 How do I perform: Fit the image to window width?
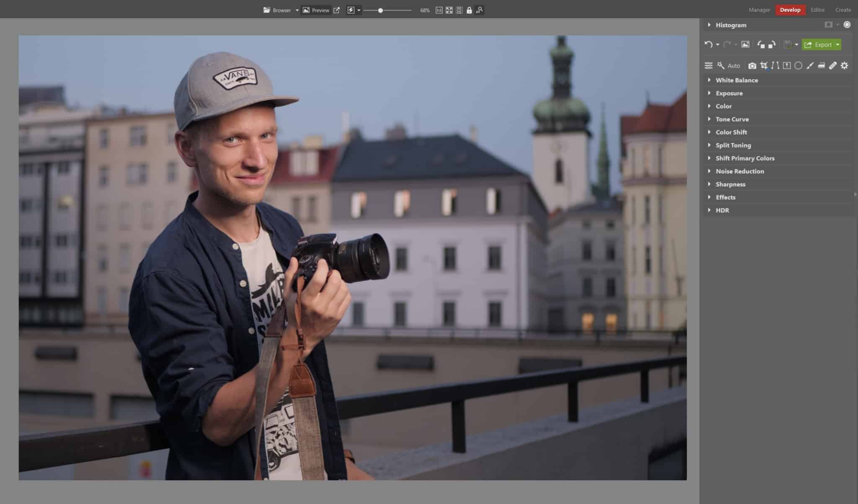pos(459,10)
